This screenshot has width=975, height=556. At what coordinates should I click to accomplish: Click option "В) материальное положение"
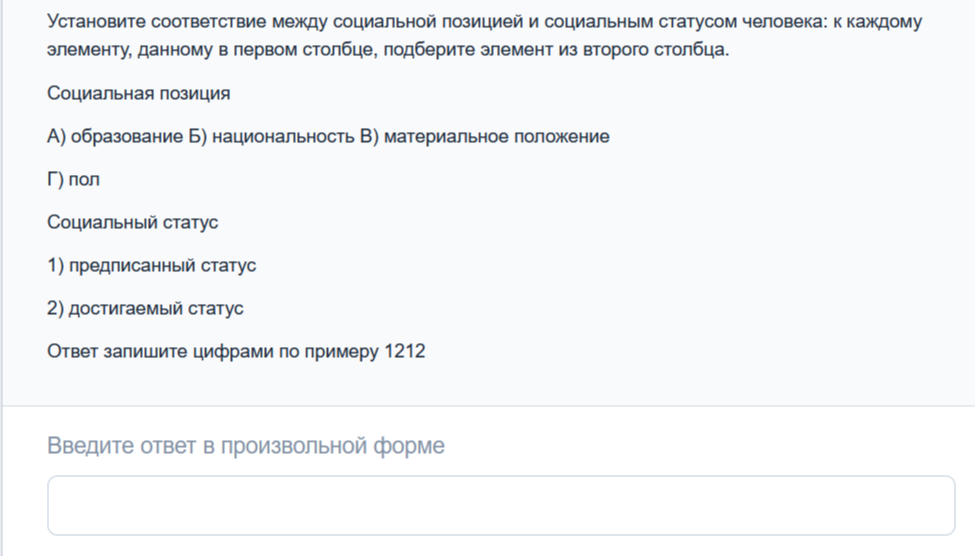(483, 137)
